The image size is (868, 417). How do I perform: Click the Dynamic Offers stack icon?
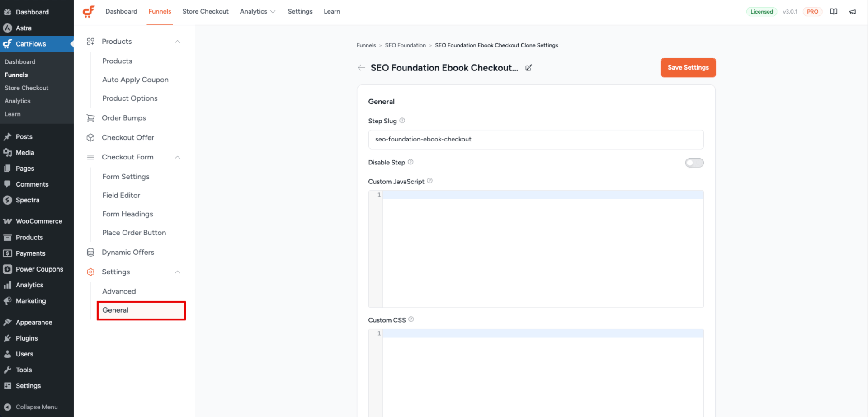click(x=90, y=253)
